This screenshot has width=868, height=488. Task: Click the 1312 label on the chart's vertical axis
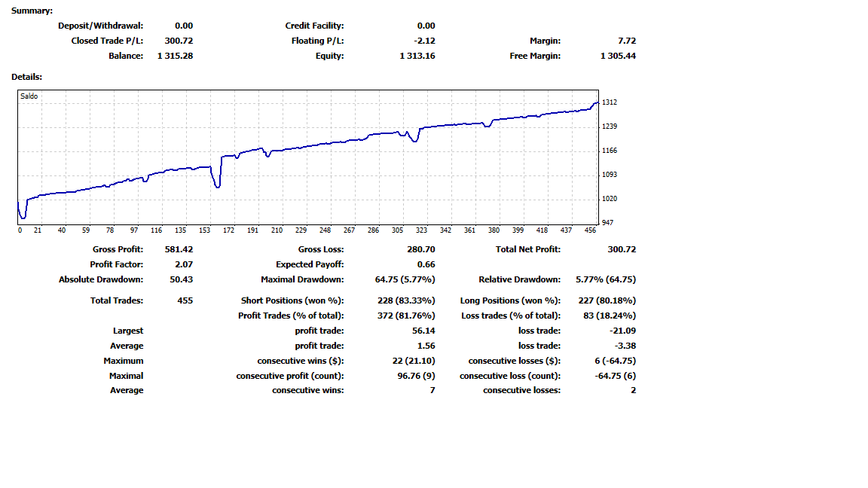point(610,102)
